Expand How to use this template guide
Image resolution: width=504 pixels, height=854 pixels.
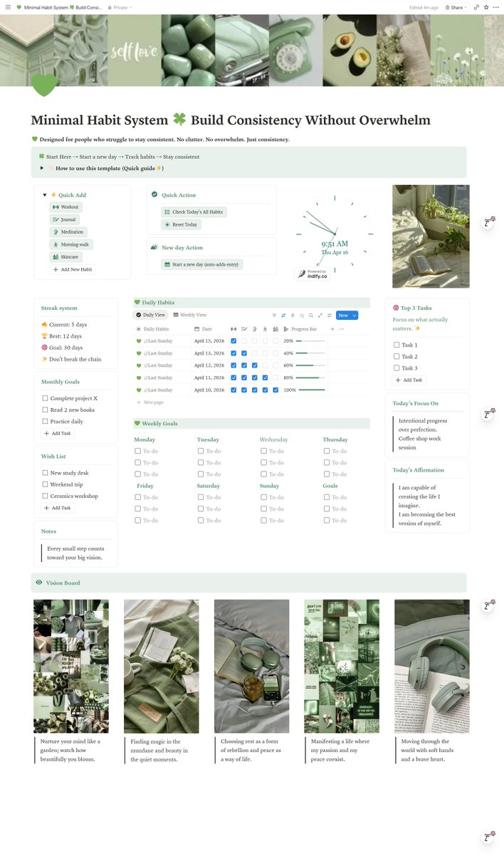pos(42,168)
